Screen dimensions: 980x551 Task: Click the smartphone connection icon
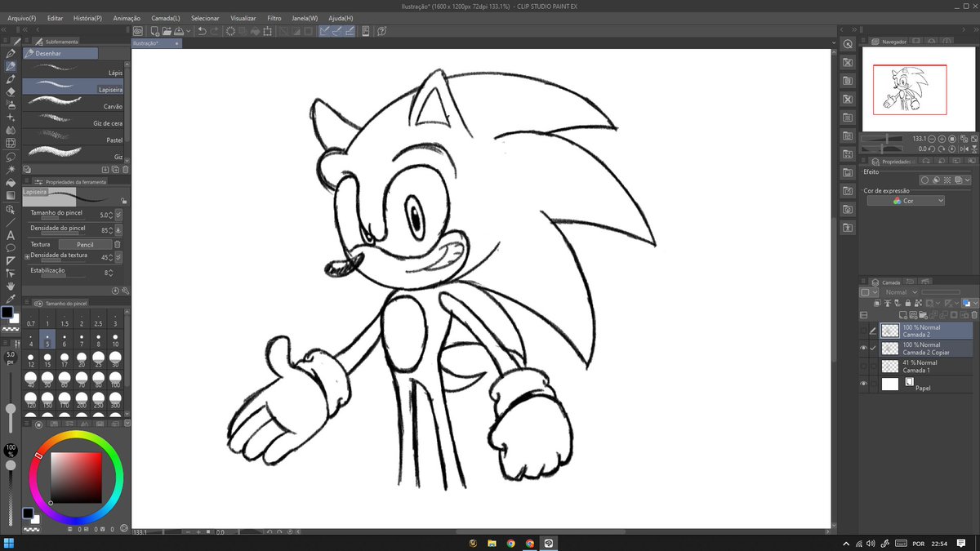[365, 31]
